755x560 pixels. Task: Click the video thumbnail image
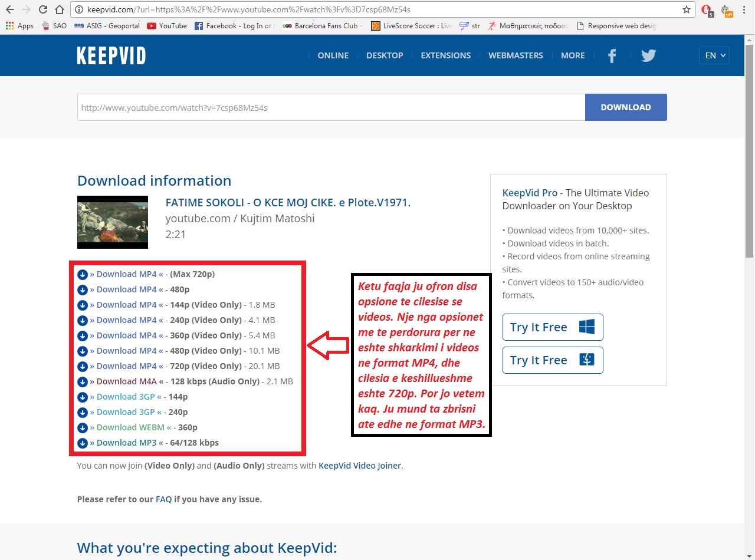[112, 222]
